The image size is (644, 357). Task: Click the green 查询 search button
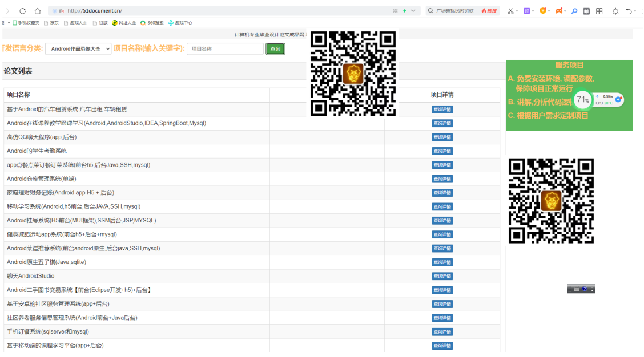275,49
